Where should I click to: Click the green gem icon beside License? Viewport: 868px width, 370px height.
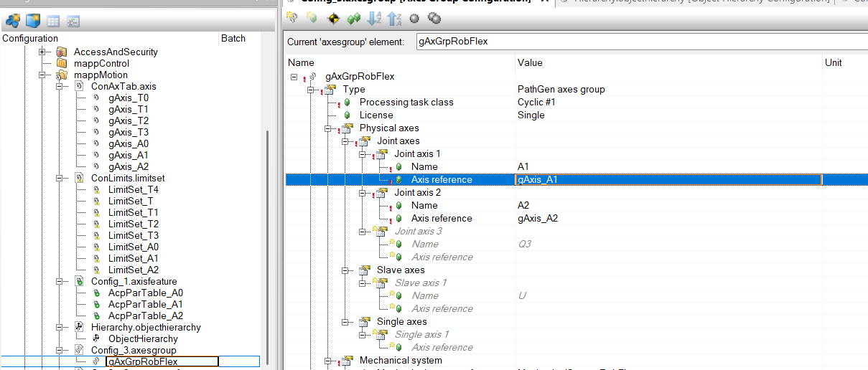347,115
